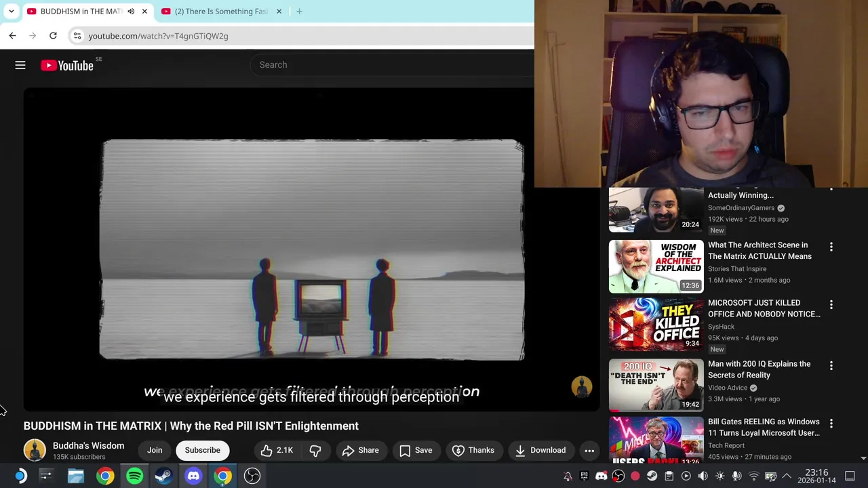Open options menu for Architect Scene video
868x488 pixels.
click(831, 247)
